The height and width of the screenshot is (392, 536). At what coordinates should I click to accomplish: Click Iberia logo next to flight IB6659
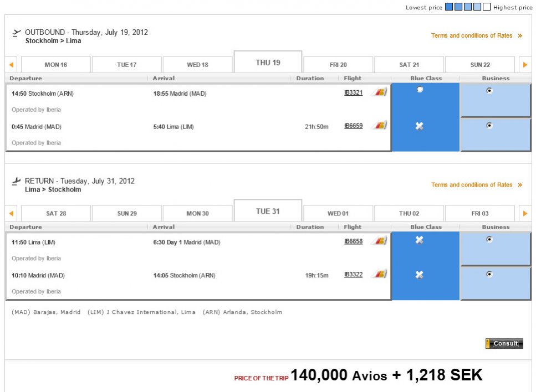[379, 126]
